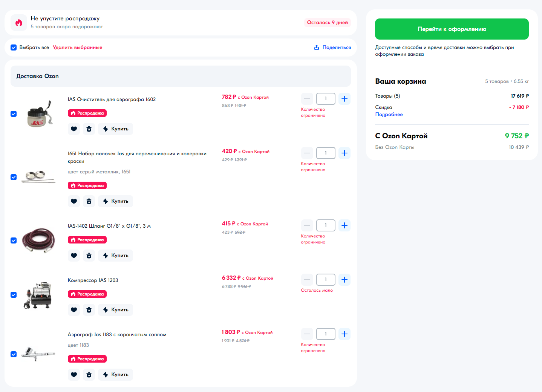The height and width of the screenshot is (392, 542).
Task: Edit quantity field for JAS Очиститель 1602
Action: click(x=326, y=99)
